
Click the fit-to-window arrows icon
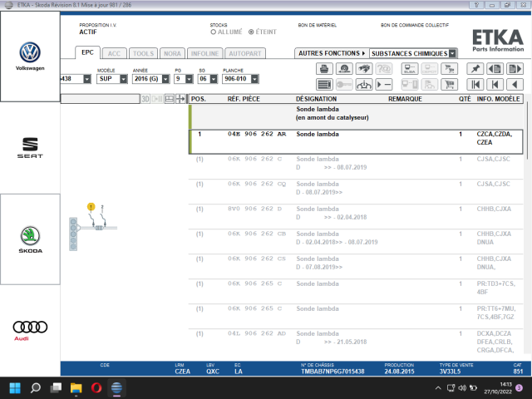(x=180, y=99)
